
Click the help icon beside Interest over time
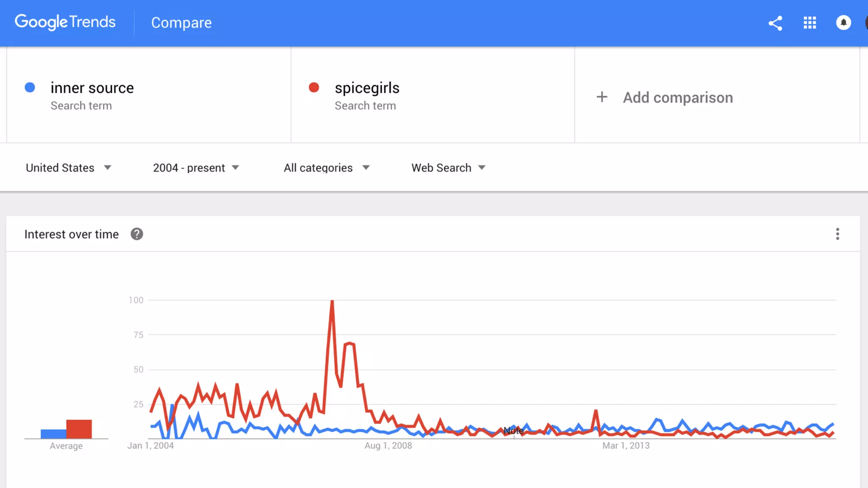click(136, 234)
